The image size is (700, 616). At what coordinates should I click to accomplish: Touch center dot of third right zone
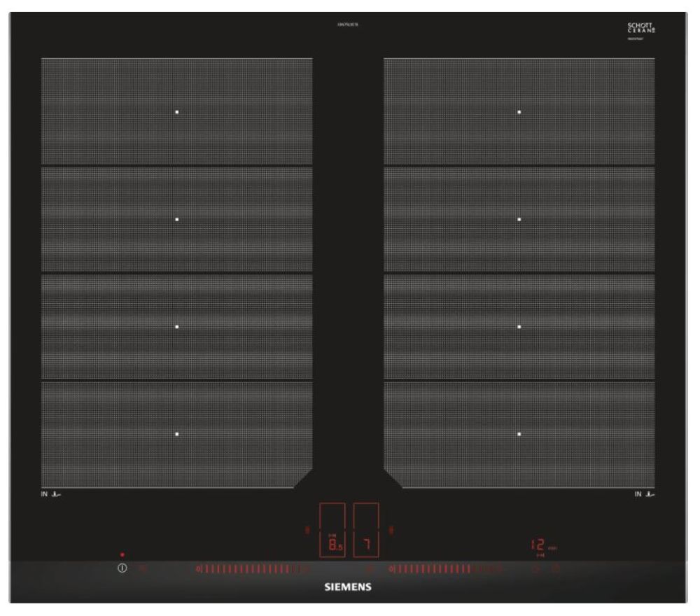[519, 327]
